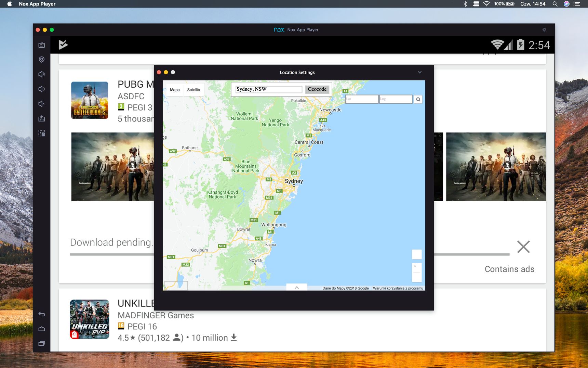588x368 pixels.
Task: Open the Apple menu
Action: pos(10,4)
